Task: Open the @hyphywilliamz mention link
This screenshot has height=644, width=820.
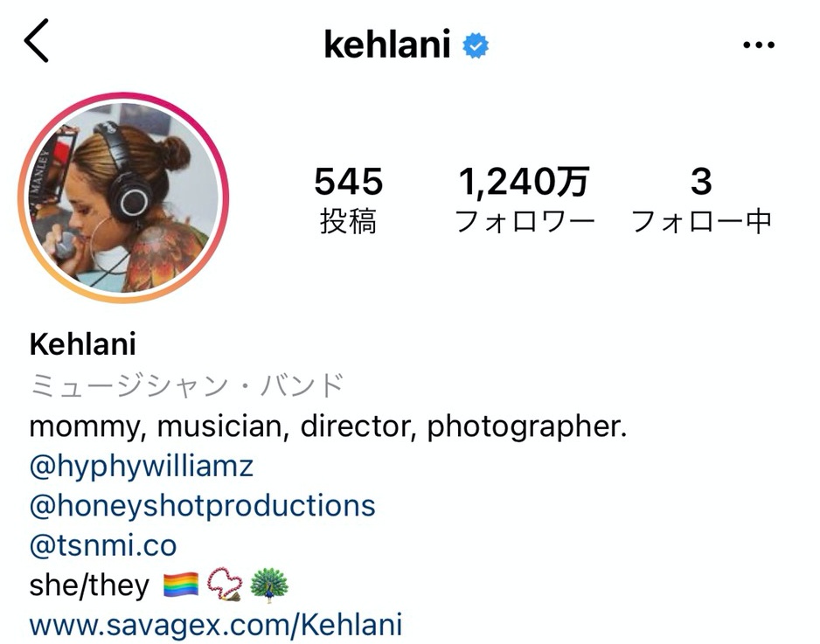Action: pyautogui.click(x=142, y=467)
